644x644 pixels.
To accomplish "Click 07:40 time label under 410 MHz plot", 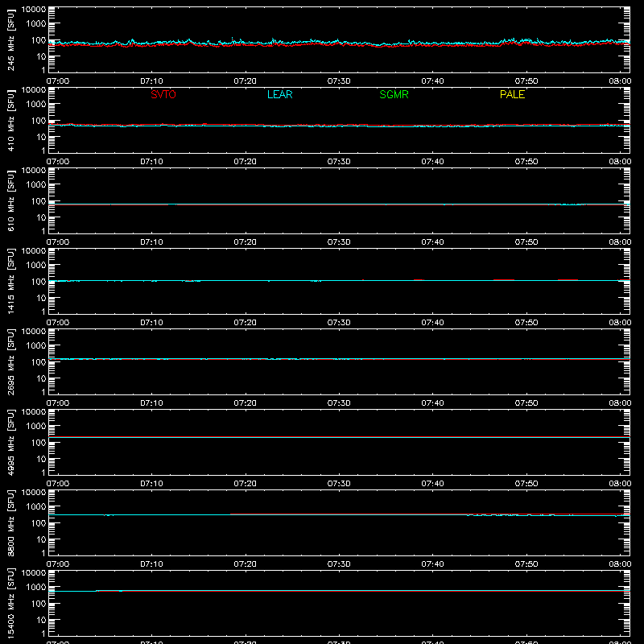I will click(432, 162).
